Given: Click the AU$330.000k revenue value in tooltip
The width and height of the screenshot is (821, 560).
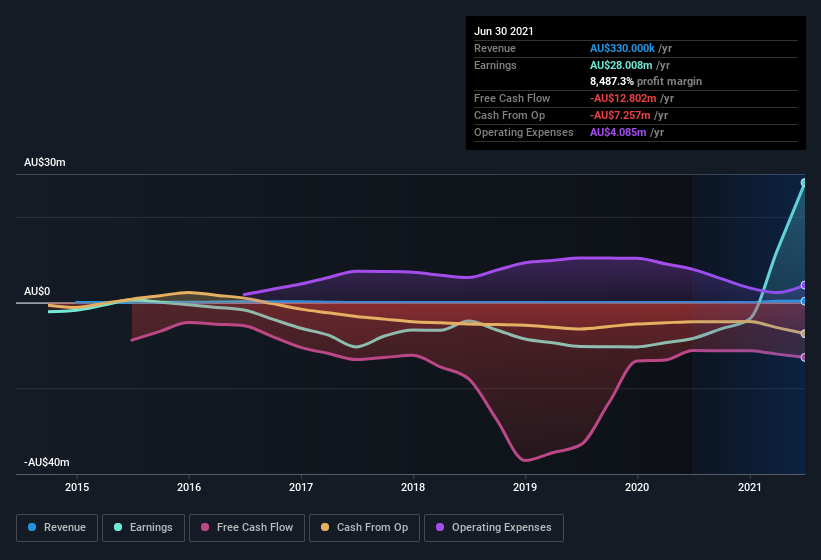Looking at the screenshot, I should pos(622,48).
